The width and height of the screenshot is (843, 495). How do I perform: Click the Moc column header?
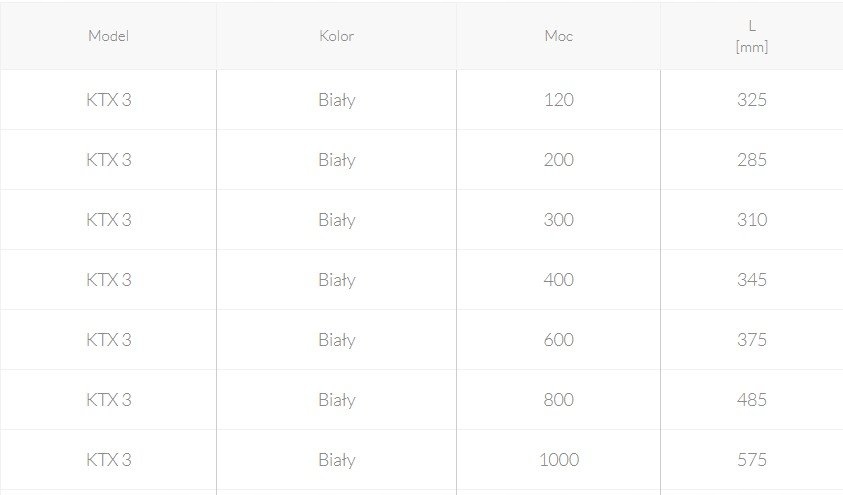point(558,36)
